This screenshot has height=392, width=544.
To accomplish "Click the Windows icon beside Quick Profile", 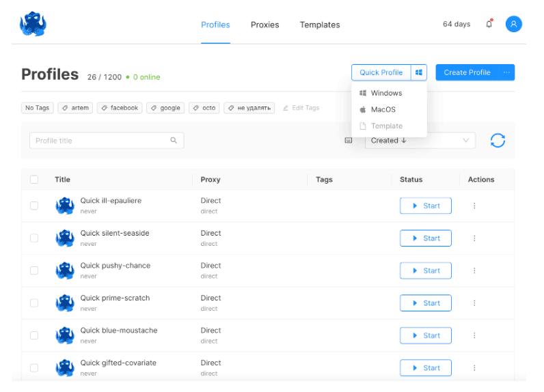I will pos(419,72).
